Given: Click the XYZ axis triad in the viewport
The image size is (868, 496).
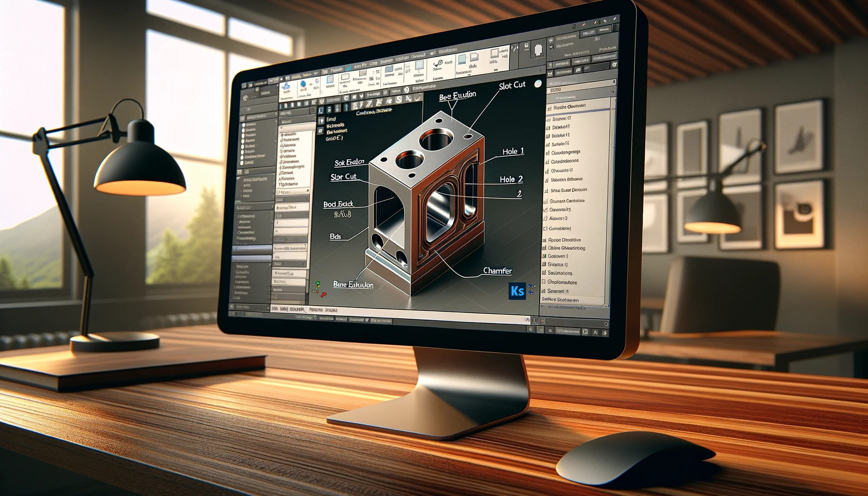Looking at the screenshot, I should click(x=317, y=287).
